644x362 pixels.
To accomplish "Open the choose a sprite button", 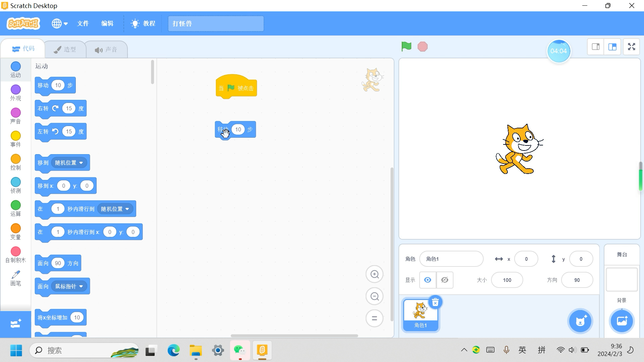I will click(x=580, y=321).
